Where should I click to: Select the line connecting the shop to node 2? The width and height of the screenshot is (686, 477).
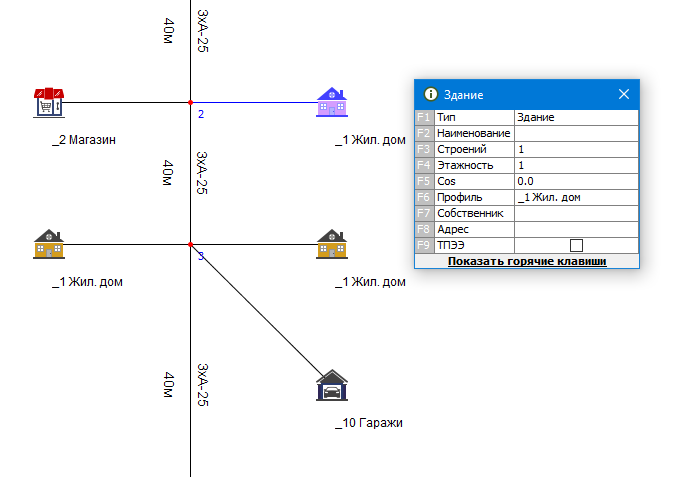126,102
